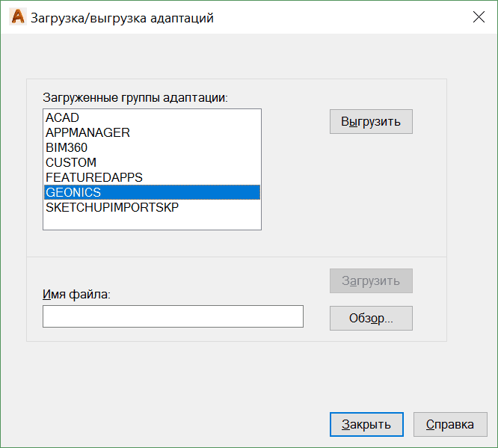Screen dimensions: 498x448
Task: Click the grayed-out Загрузить button
Action: [x=371, y=281]
